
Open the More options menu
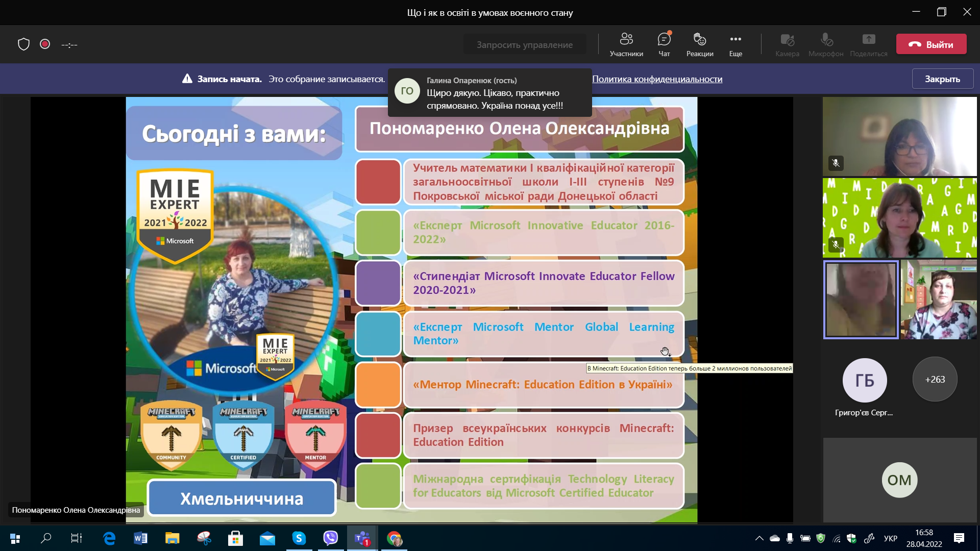(736, 44)
